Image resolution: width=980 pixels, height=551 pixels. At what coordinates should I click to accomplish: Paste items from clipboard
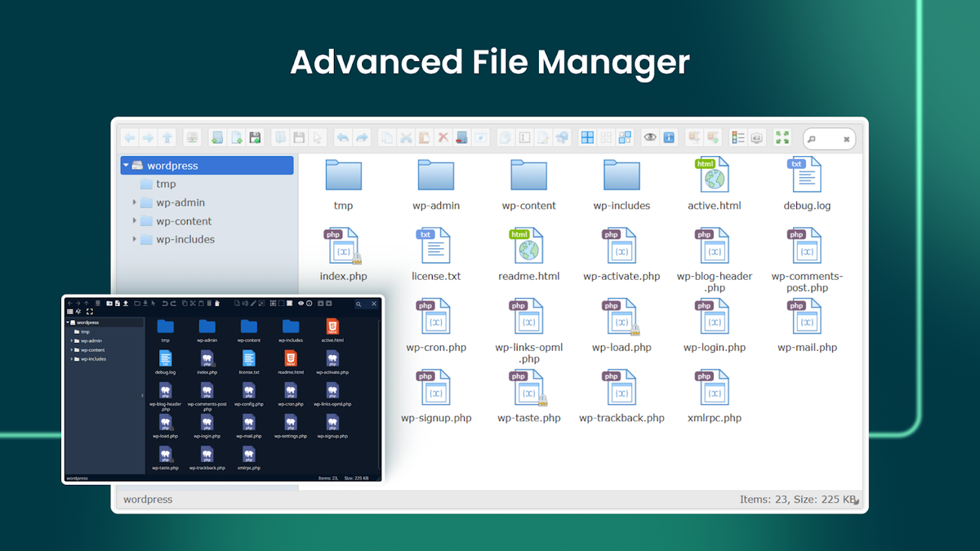pos(424,137)
